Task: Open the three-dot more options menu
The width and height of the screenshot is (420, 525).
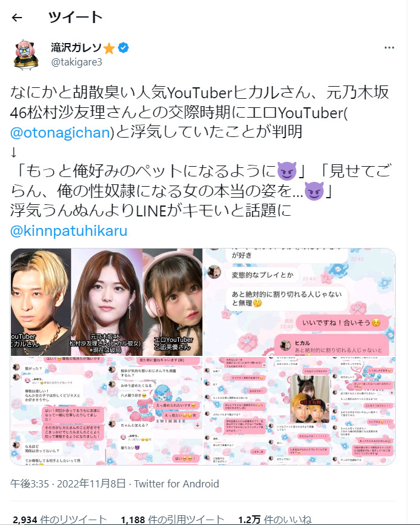Action: (389, 48)
